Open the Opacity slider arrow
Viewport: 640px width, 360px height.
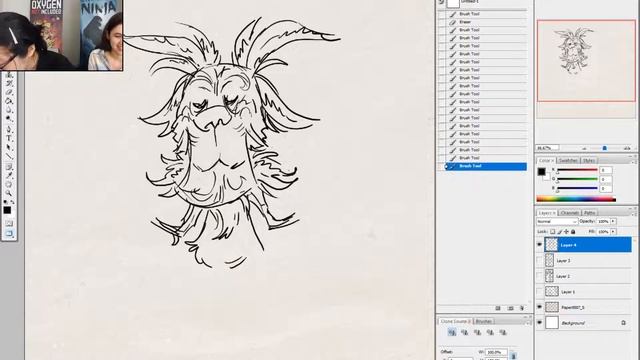pyautogui.click(x=613, y=221)
